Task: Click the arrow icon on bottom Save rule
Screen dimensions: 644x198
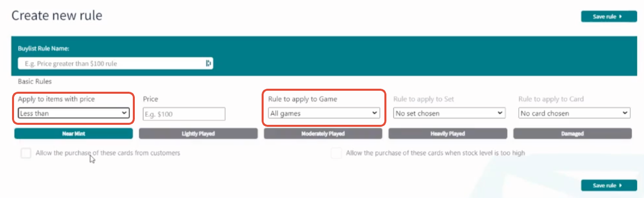Action: pos(620,185)
